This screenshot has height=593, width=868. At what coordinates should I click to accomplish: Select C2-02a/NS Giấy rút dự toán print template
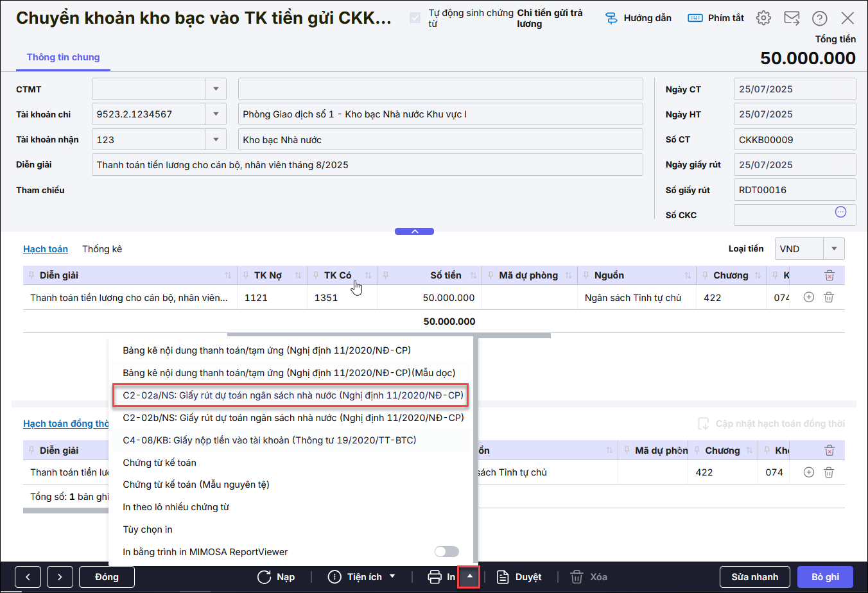292,395
